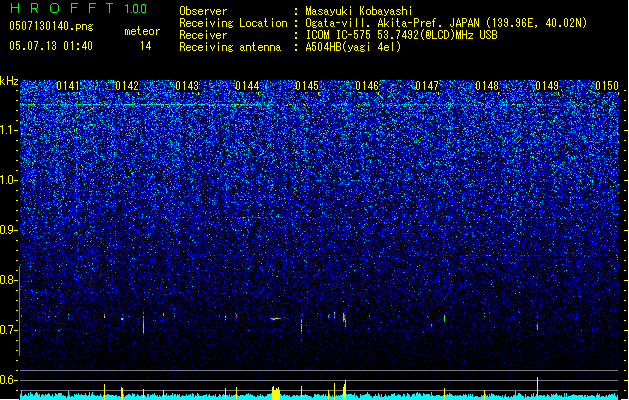The image size is (629, 400).
Task: Click the long horizontal meteor echo after 0144
Action: coord(276,319)
